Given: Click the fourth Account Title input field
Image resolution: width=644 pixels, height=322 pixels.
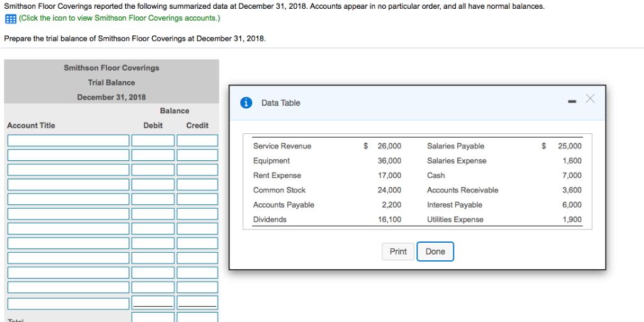Looking at the screenshot, I should 68,184.
